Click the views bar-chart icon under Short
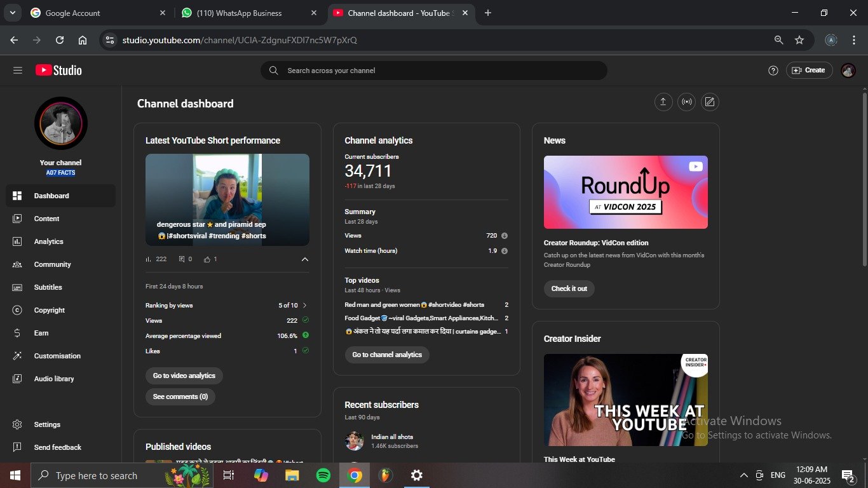 (x=149, y=259)
